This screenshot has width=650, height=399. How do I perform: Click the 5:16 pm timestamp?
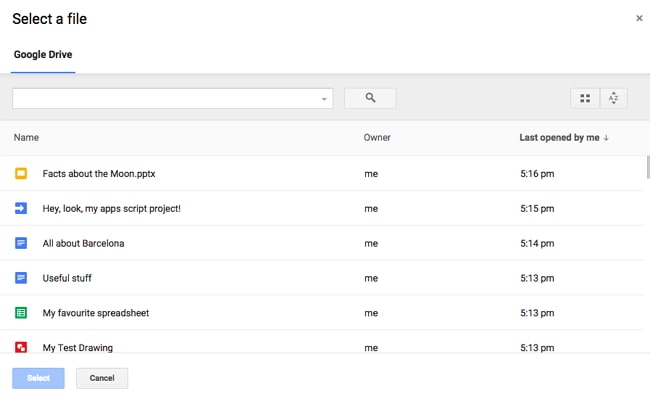coord(537,174)
